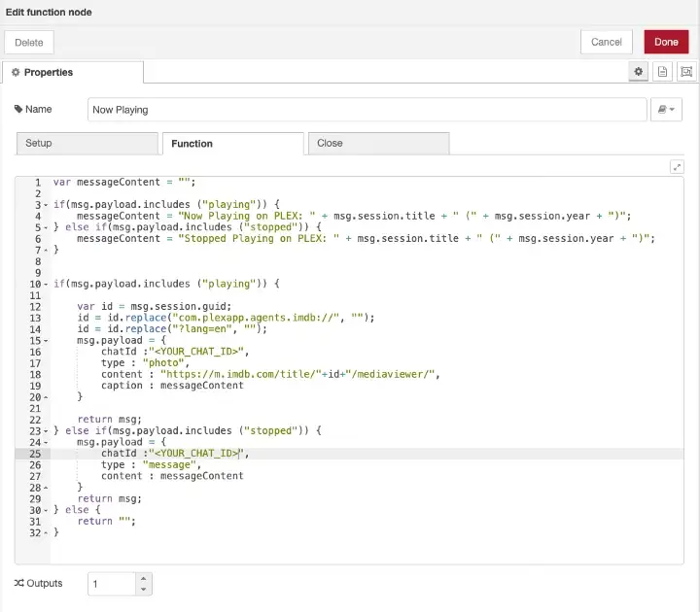
Task: Click line 1 var messageContent code
Action: pyautogui.click(x=124, y=182)
